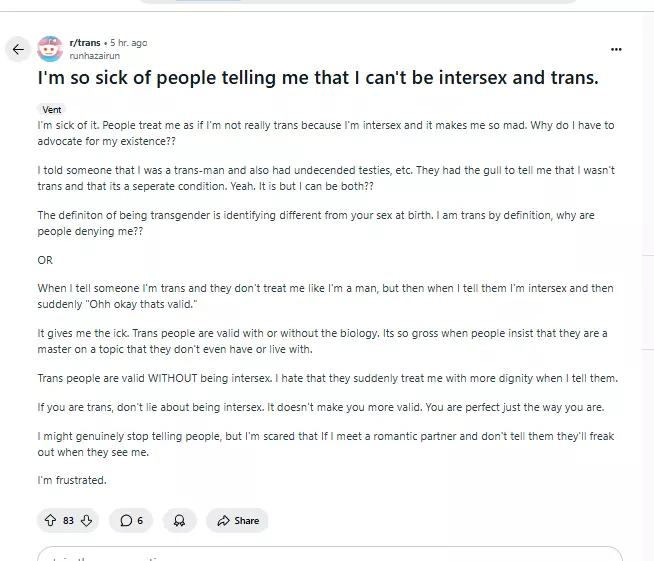
Task: Click the 6 comments count
Action: tap(140, 520)
